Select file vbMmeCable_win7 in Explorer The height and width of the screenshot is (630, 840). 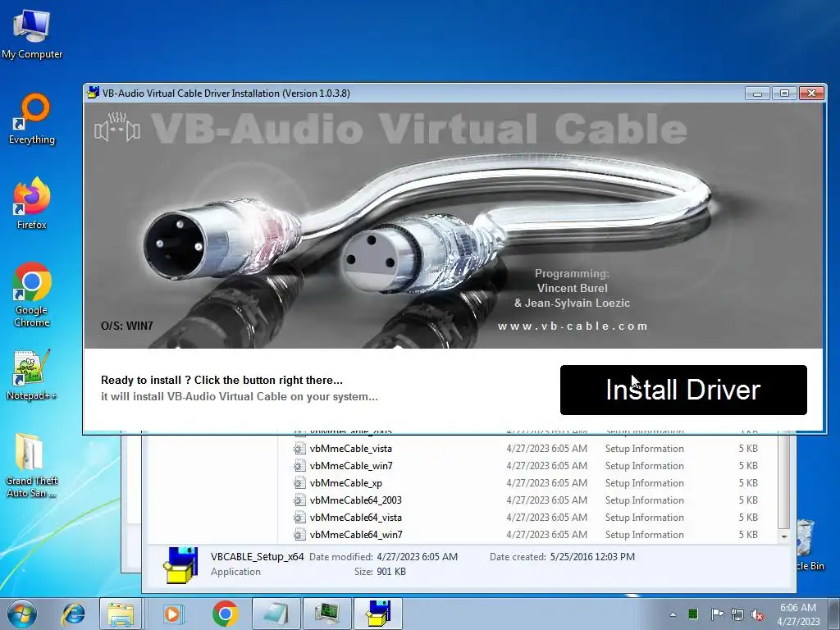(351, 466)
